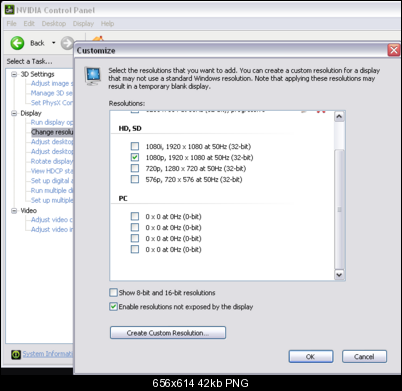Open the Help menu

tap(107, 24)
